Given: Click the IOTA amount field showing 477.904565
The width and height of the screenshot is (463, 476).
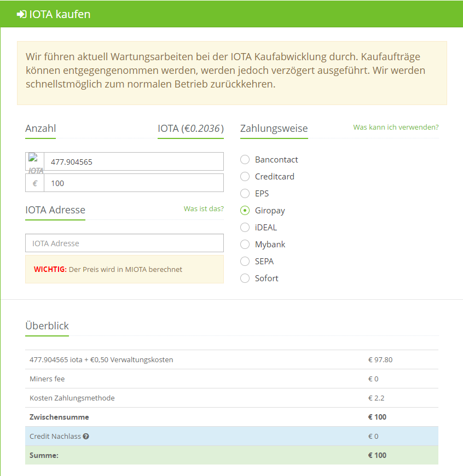Looking at the screenshot, I should click(x=134, y=161).
